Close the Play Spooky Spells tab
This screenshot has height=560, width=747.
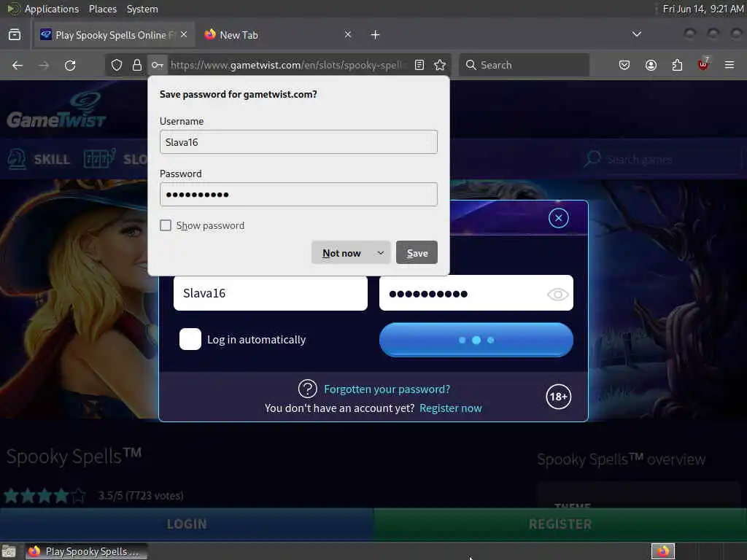click(x=184, y=35)
